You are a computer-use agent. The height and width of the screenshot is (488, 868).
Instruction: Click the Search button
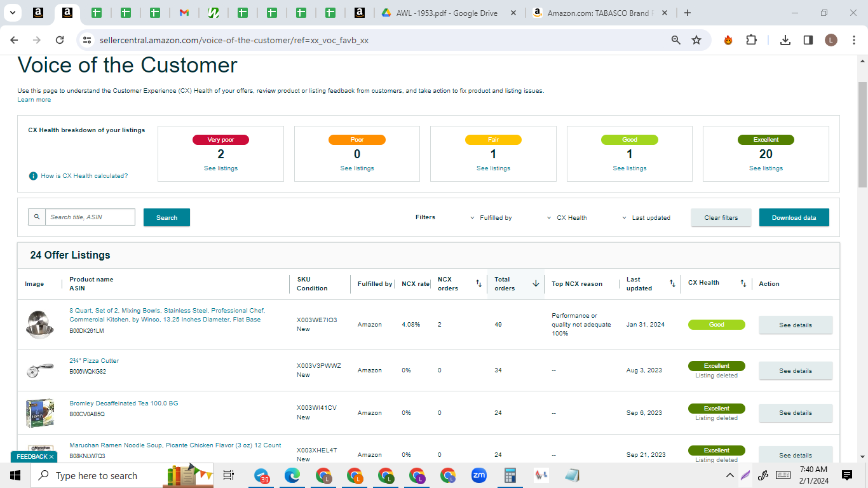(x=166, y=217)
